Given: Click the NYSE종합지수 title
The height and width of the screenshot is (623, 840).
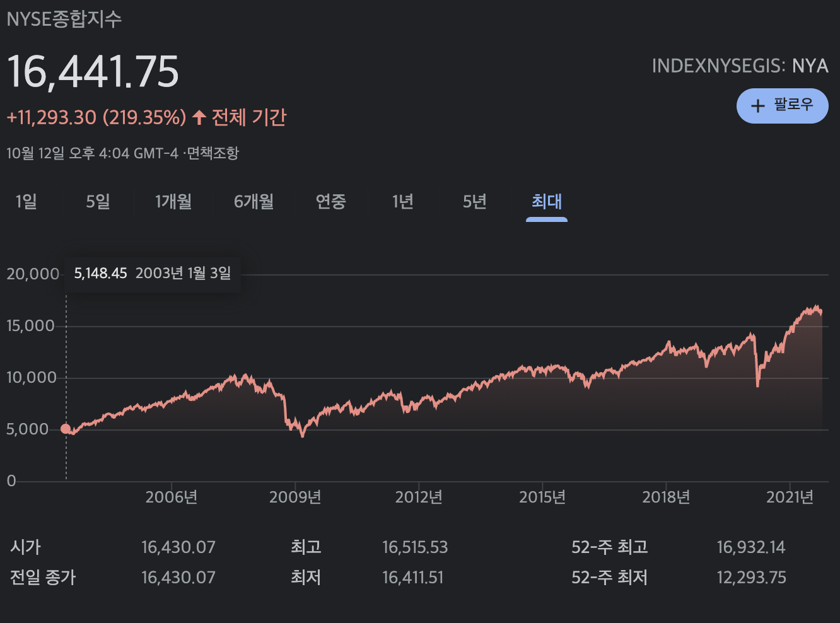Looking at the screenshot, I should pyautogui.click(x=64, y=19).
